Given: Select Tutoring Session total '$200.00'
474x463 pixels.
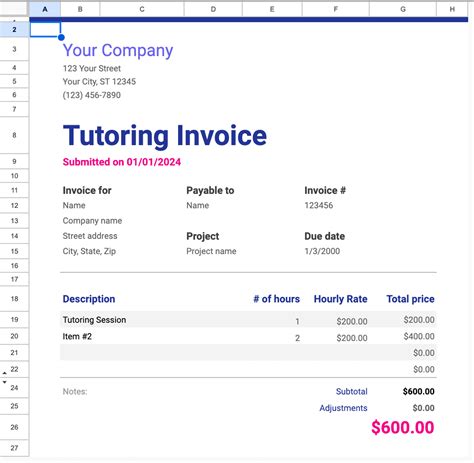Looking at the screenshot, I should (x=419, y=320).
